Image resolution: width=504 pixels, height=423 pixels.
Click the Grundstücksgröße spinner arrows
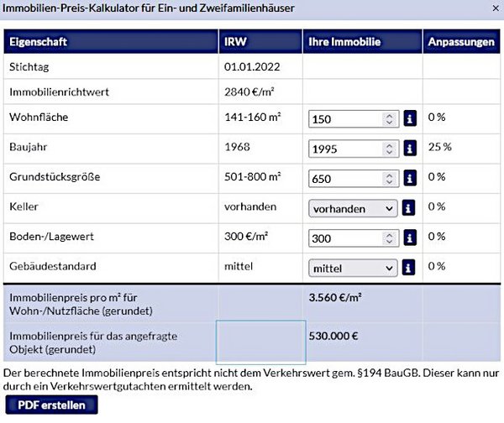389,179
